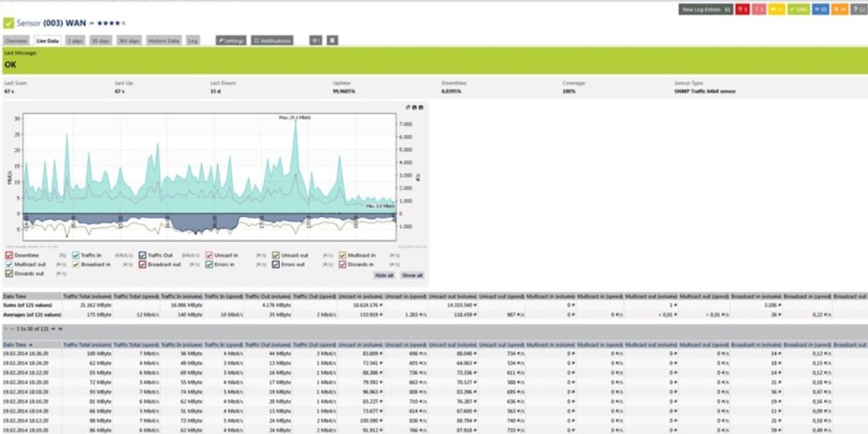
Task: Click the red down sensors status badge
Action: (742, 9)
